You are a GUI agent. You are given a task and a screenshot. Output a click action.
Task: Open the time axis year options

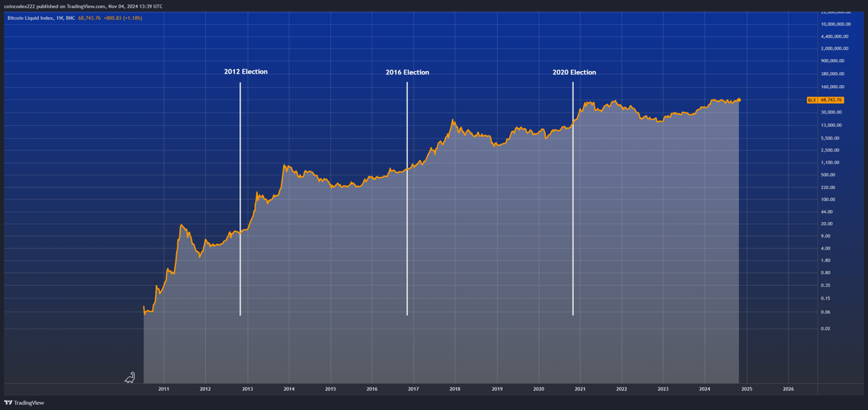pyautogui.click(x=445, y=388)
